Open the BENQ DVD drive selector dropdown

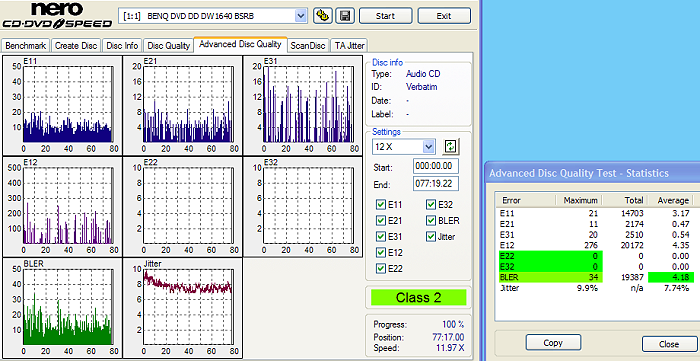301,16
